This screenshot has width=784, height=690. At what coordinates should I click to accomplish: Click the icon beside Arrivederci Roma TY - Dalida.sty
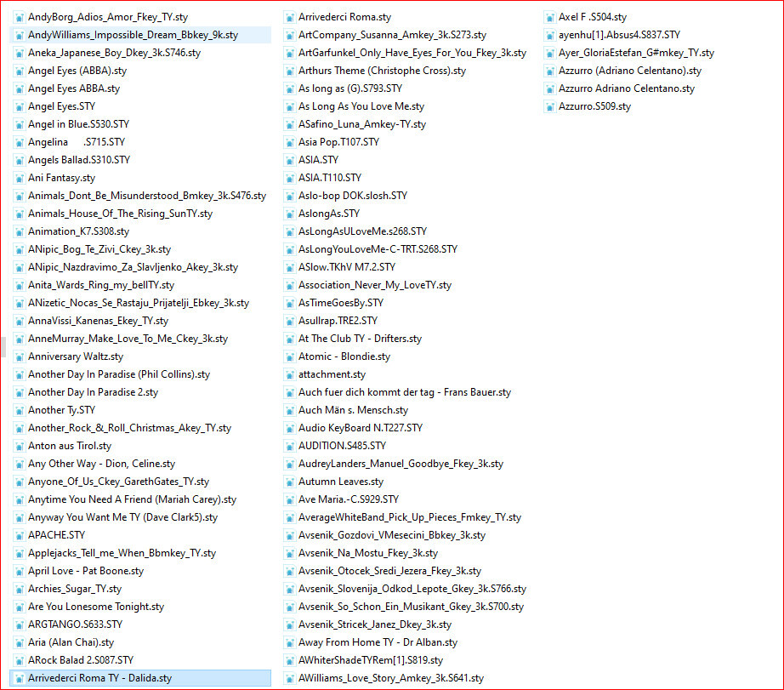(x=19, y=678)
